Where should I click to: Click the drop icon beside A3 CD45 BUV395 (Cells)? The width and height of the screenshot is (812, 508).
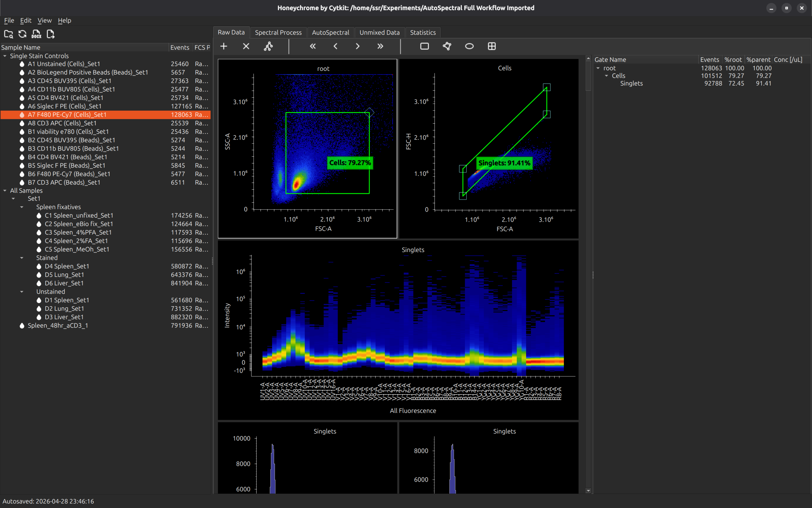pos(22,81)
